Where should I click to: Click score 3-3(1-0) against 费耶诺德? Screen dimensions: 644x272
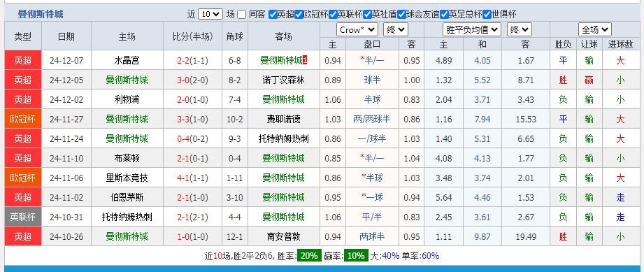point(192,120)
